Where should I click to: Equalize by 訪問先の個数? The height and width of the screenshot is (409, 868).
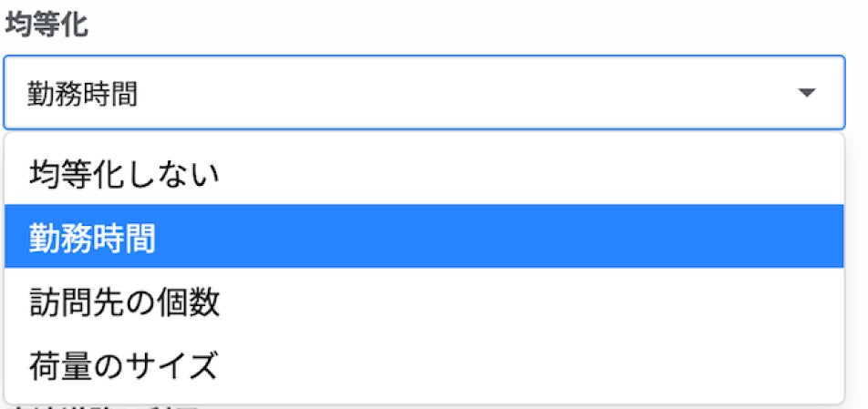point(124,302)
